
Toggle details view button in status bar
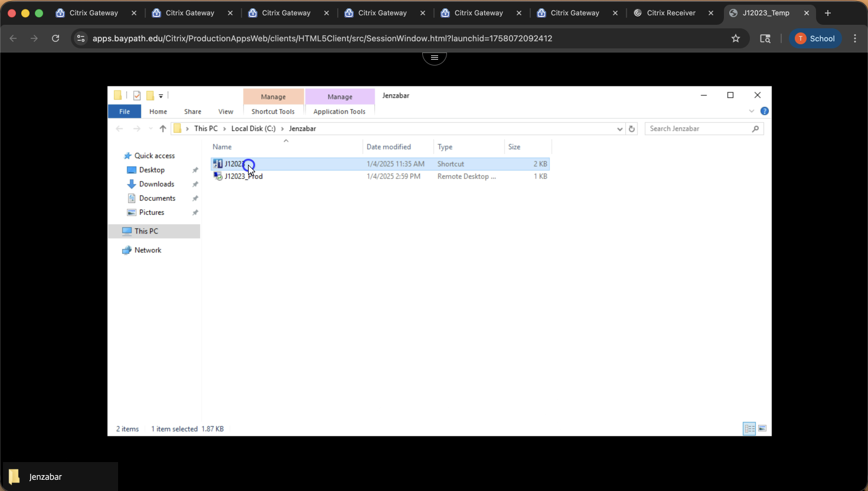749,428
